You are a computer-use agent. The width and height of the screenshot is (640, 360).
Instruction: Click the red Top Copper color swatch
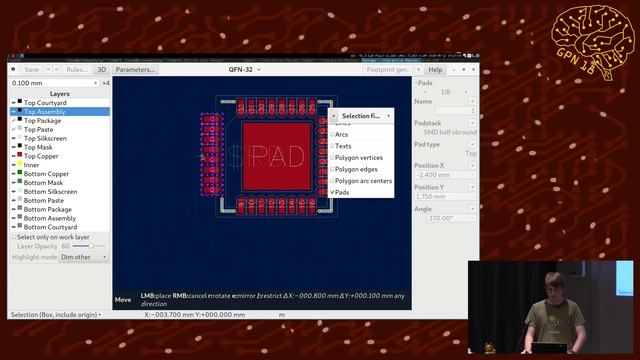20,155
